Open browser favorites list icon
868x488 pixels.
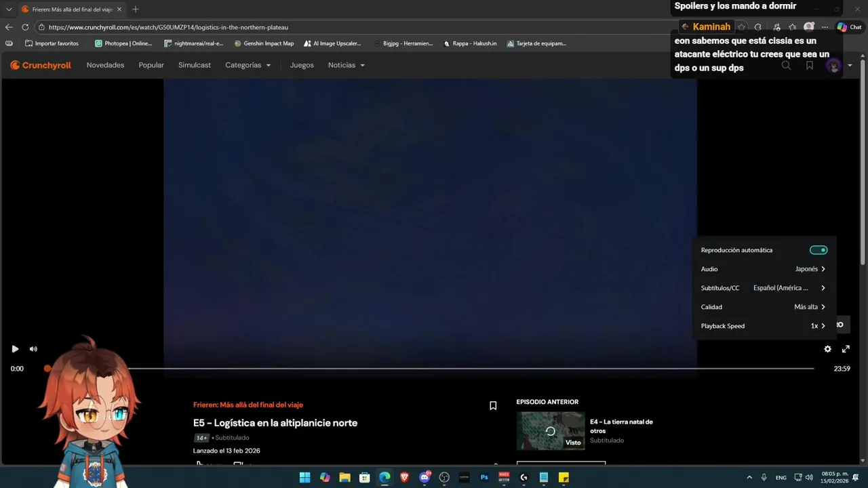click(792, 27)
